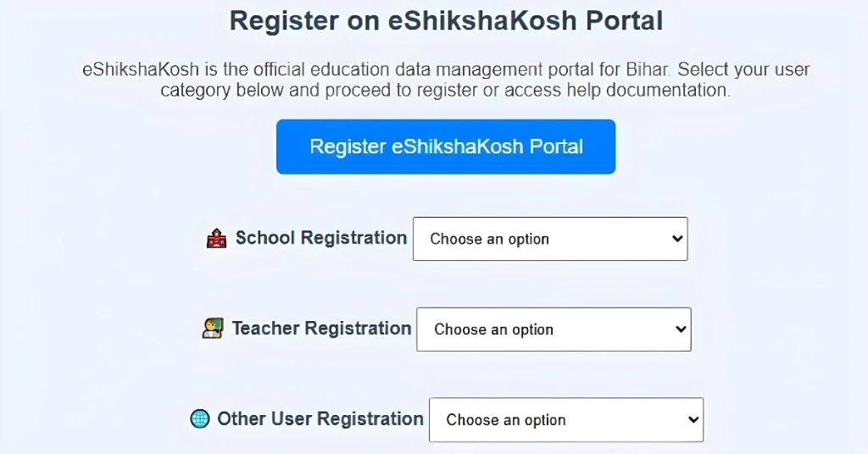Click "Choose an option" text in Teacher dropdown
This screenshot has width=868, height=454.
493,329
